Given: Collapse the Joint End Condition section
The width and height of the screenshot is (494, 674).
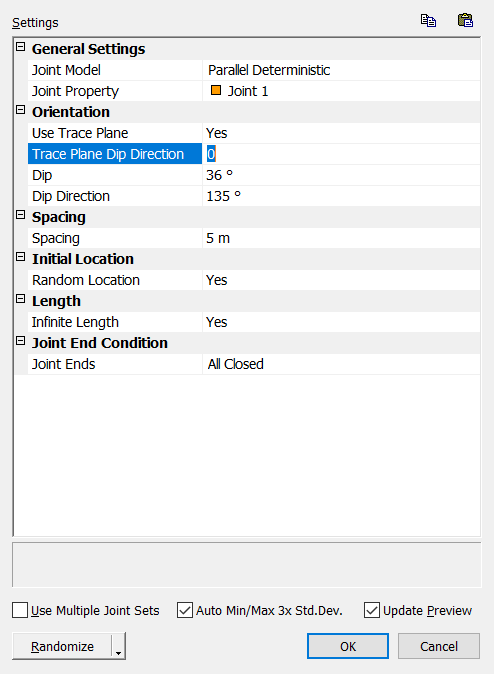Looking at the screenshot, I should [21, 341].
